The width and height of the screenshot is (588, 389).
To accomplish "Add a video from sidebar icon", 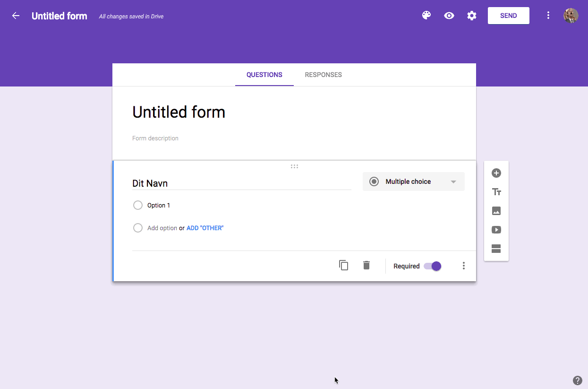I will click(496, 230).
